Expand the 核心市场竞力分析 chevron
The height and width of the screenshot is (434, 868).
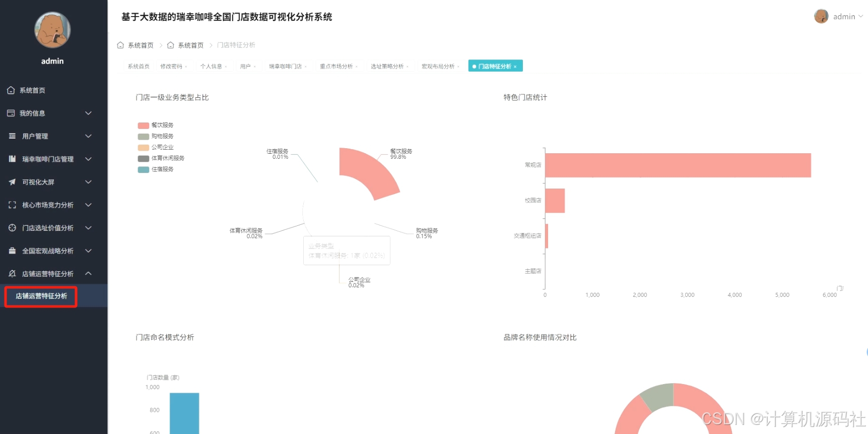click(88, 205)
